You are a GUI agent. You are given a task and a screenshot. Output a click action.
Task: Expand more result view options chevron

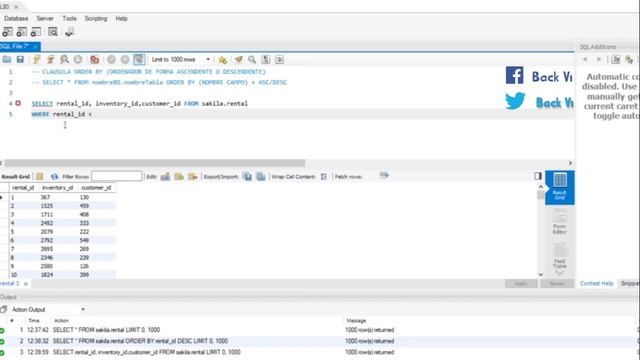pos(560,273)
